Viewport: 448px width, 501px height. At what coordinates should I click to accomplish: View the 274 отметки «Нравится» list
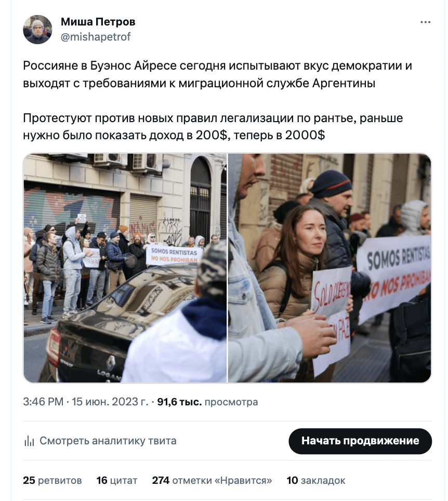[x=212, y=480]
